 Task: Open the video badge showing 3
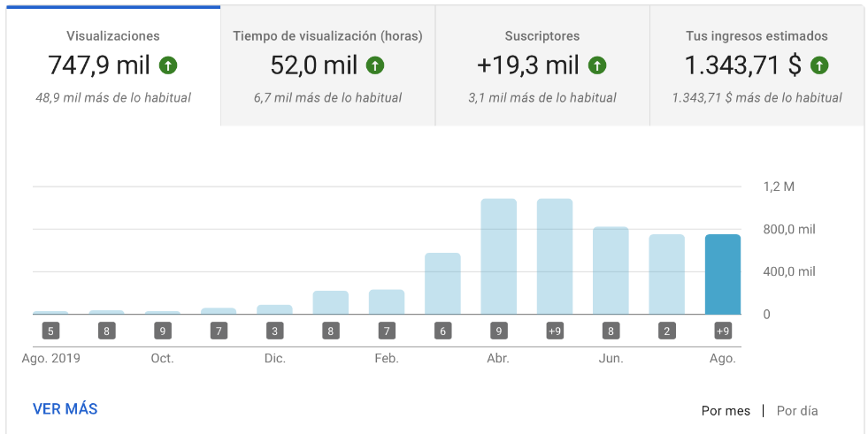point(274,331)
